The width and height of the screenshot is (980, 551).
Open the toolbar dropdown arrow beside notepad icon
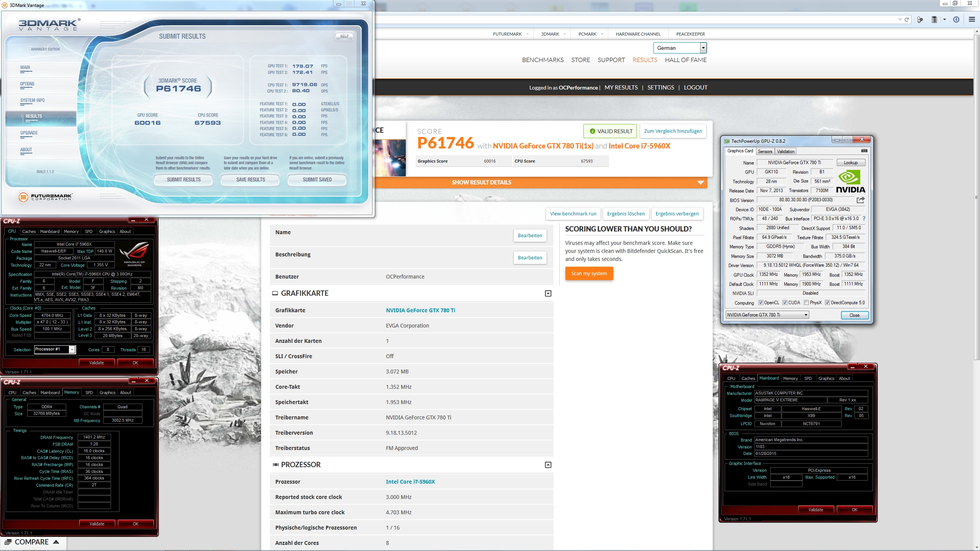(944, 20)
